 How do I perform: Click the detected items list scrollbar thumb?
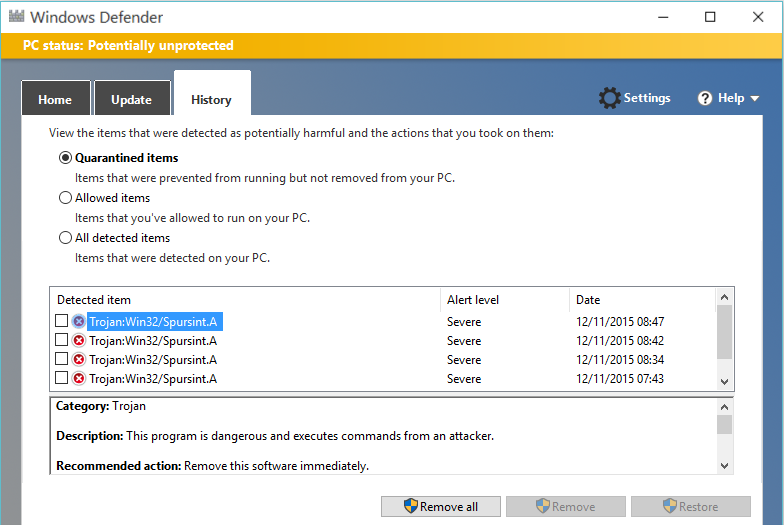tap(724, 332)
